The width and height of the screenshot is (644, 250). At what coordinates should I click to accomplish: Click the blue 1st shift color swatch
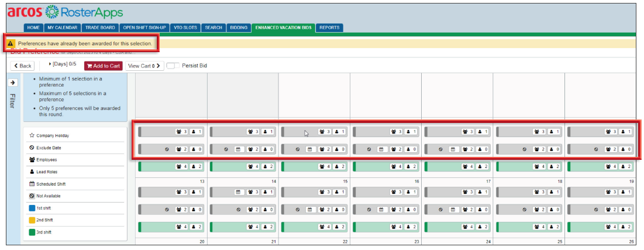[x=32, y=208]
